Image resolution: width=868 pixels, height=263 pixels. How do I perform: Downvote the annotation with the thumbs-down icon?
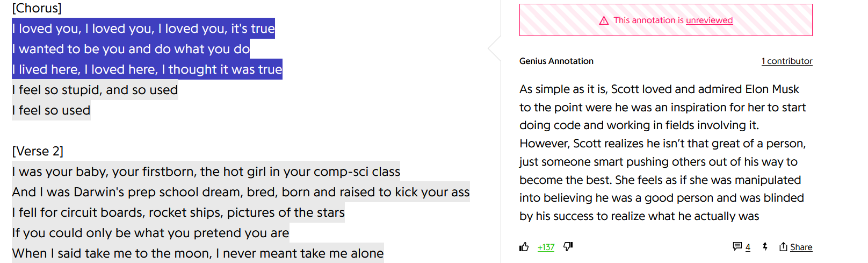568,246
